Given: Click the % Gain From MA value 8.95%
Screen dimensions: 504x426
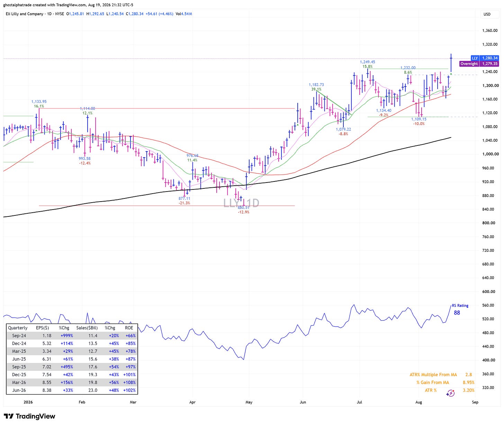Looking at the screenshot, I should 469,382.
